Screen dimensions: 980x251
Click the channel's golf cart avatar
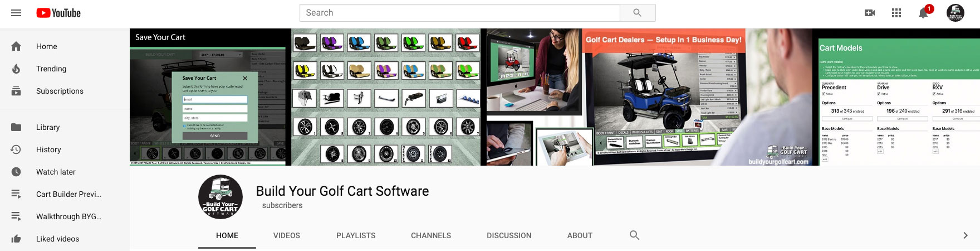click(220, 197)
